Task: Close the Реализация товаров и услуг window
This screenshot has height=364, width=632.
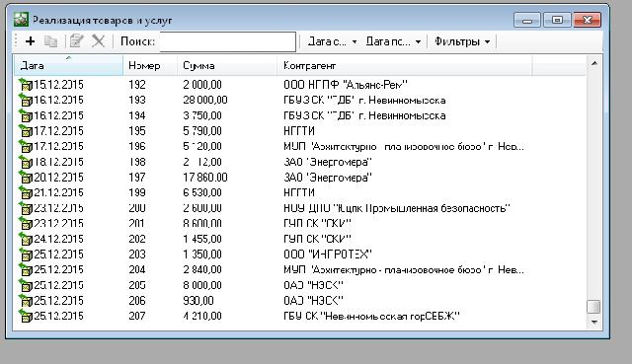Action: 588,20
